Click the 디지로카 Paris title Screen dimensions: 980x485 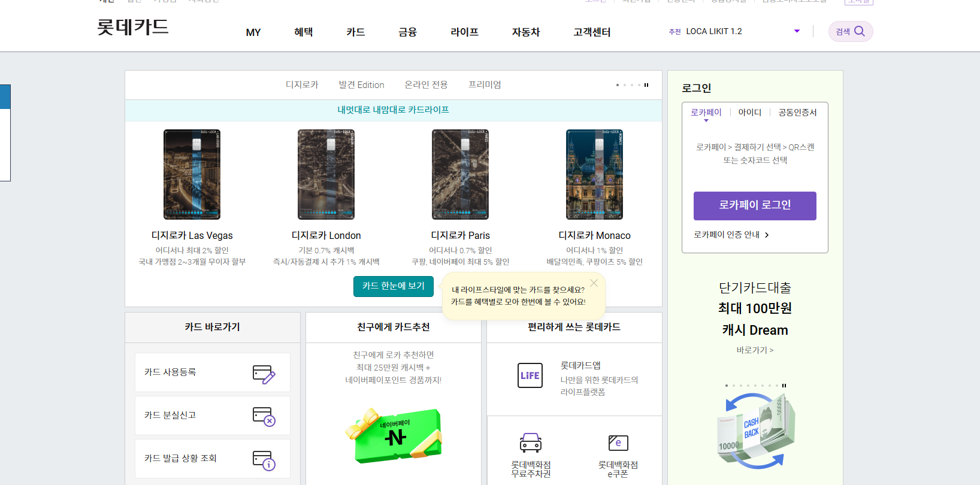[461, 235]
